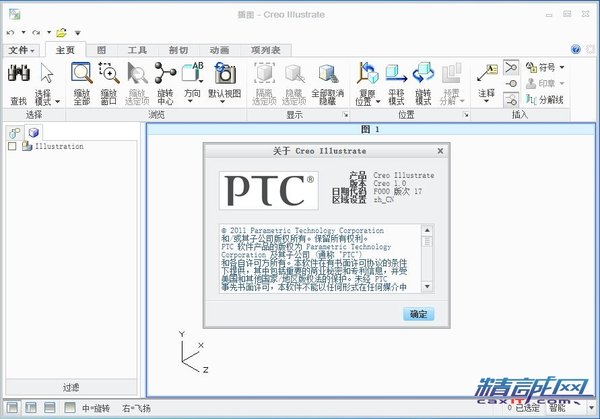Click the 图 1 figure title bar
600x419 pixels.
(370, 129)
